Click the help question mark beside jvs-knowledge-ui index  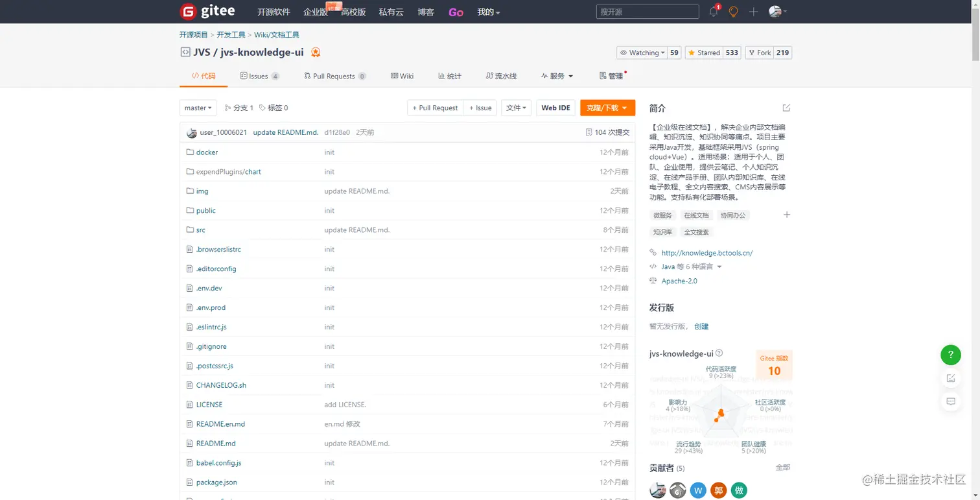point(719,353)
